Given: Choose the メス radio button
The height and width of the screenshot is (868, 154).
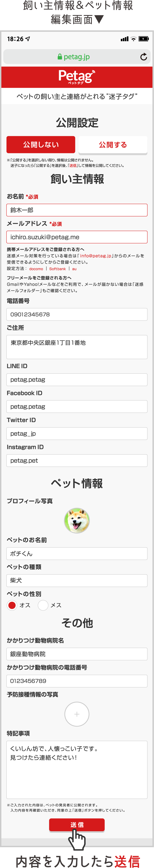Looking at the screenshot, I should 43,605.
